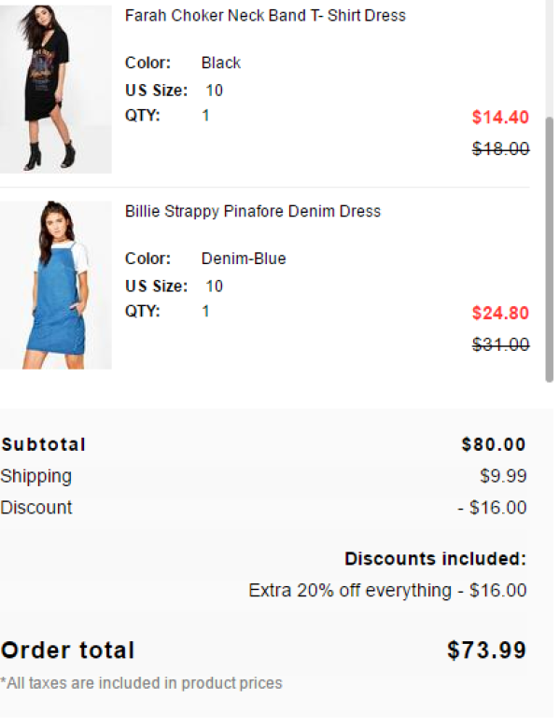Click the Discount row amount
Viewport: 560px width, 728px height.
tap(492, 508)
